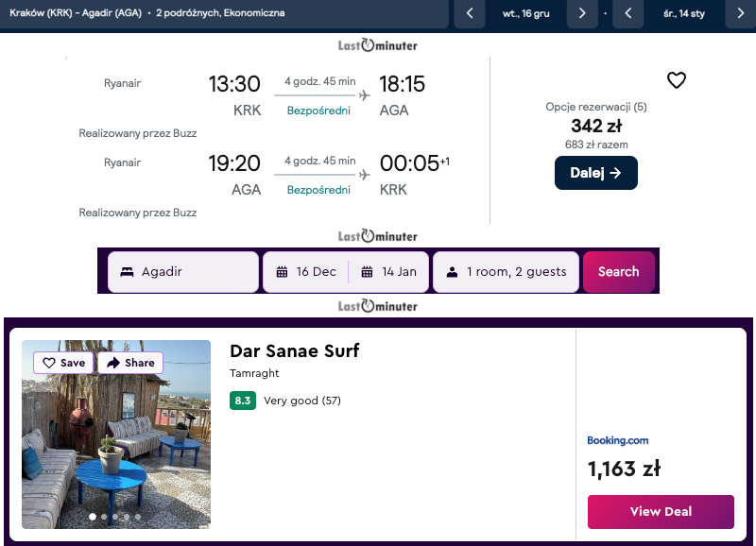Click the Dalej button for flight
This screenshot has height=546, width=756.
point(595,173)
